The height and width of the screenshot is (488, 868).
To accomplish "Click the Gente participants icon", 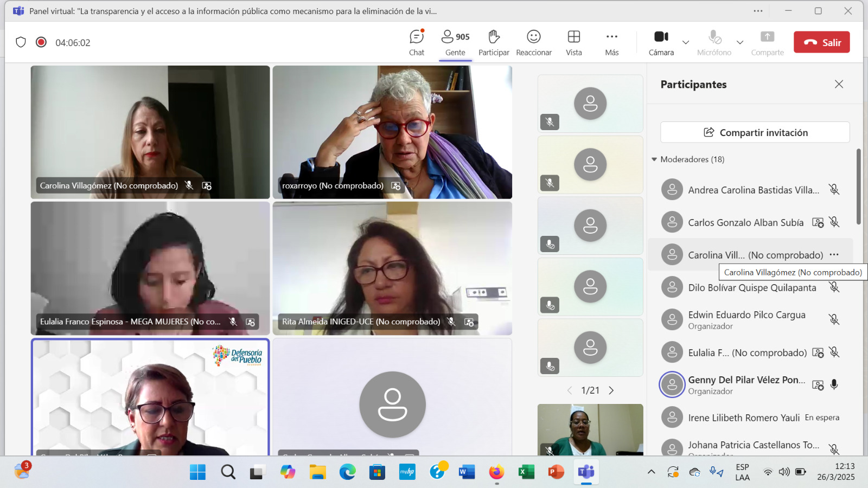I will tap(448, 37).
